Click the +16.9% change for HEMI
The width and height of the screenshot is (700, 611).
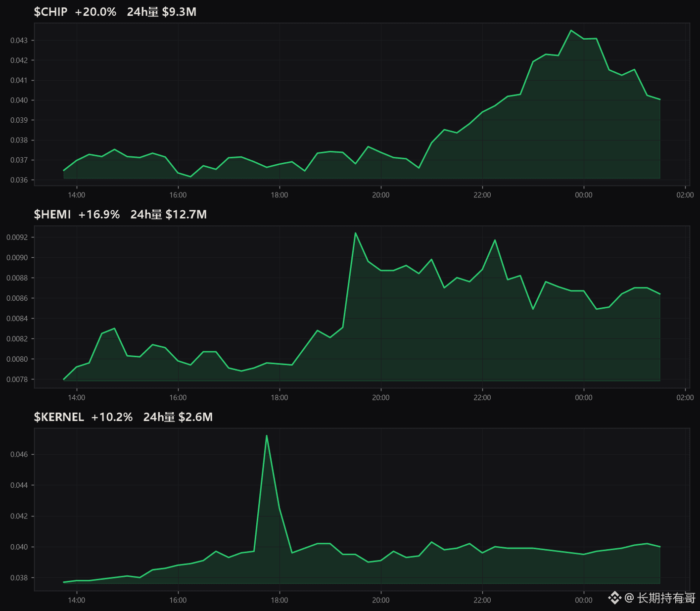[x=99, y=215]
